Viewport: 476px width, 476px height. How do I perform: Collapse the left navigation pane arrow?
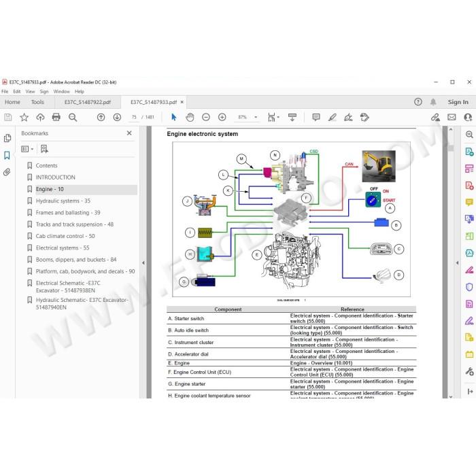[x=143, y=263]
